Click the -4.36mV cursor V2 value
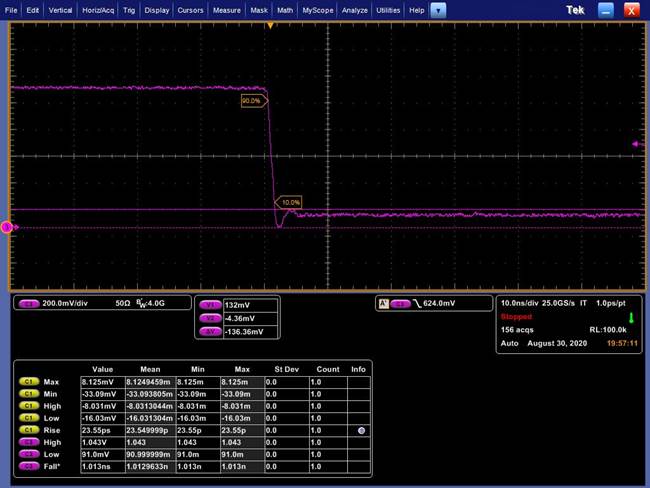 pyautogui.click(x=250, y=318)
